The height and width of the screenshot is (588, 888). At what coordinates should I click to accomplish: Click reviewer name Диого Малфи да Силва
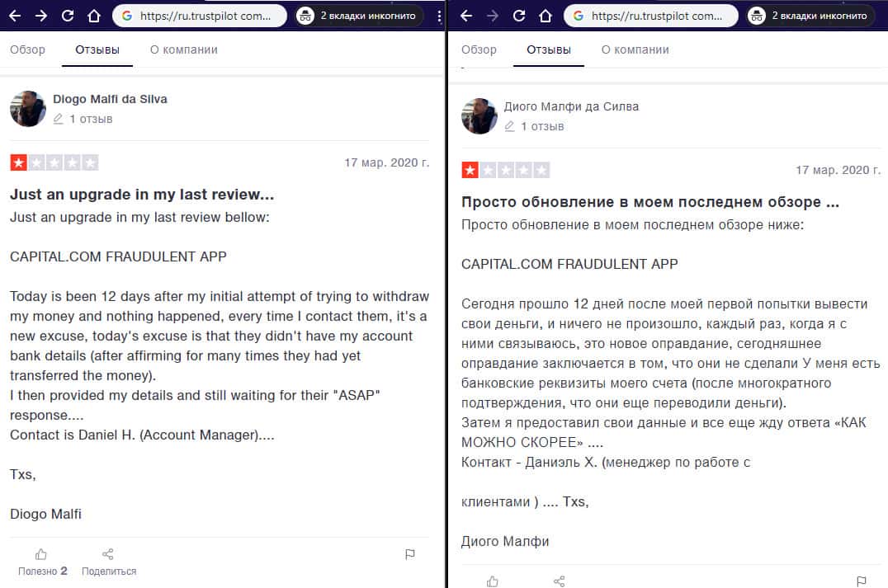[x=571, y=106]
